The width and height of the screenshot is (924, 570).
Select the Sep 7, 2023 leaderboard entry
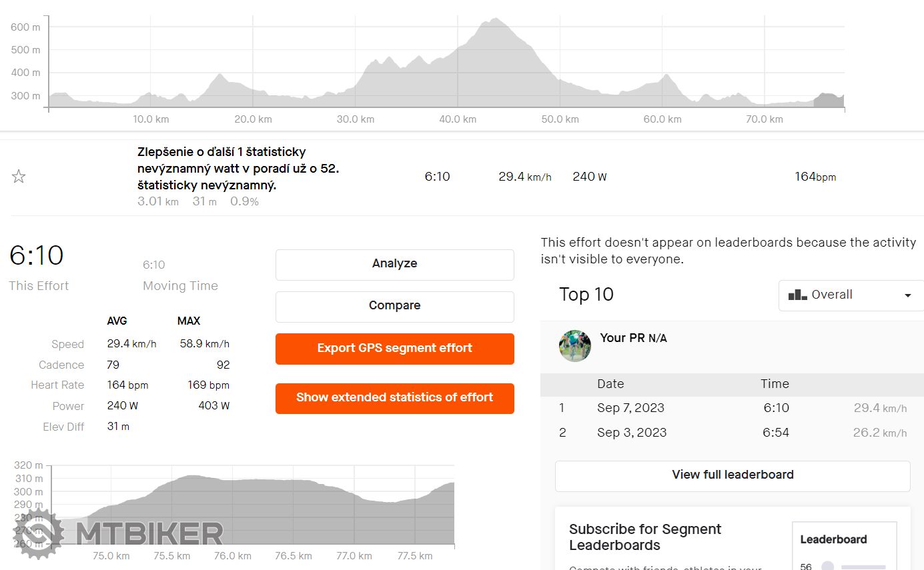pyautogui.click(x=630, y=408)
